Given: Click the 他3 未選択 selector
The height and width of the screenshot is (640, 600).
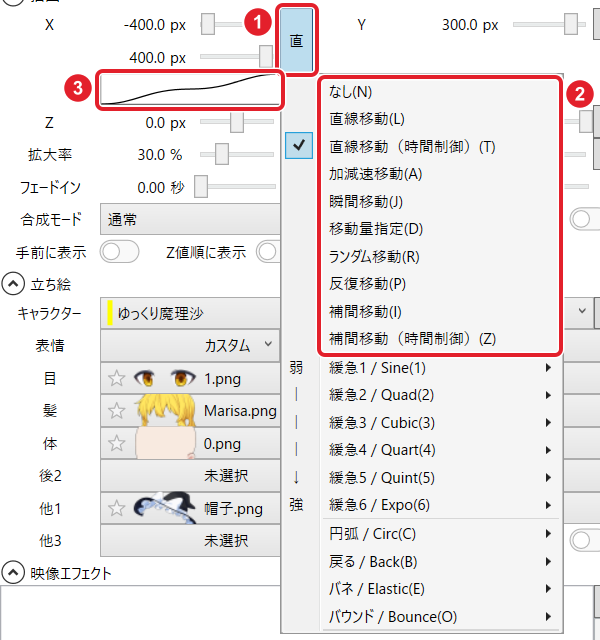Looking at the screenshot, I should click(190, 540).
